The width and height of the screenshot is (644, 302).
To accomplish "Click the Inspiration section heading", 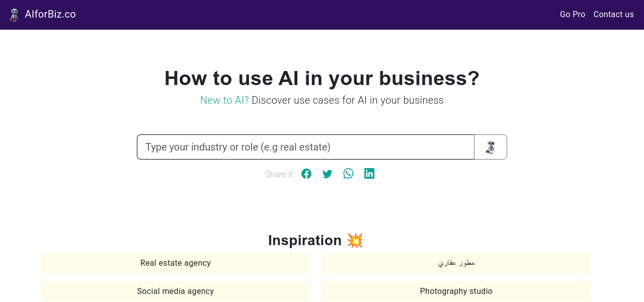I will pyautogui.click(x=305, y=241).
